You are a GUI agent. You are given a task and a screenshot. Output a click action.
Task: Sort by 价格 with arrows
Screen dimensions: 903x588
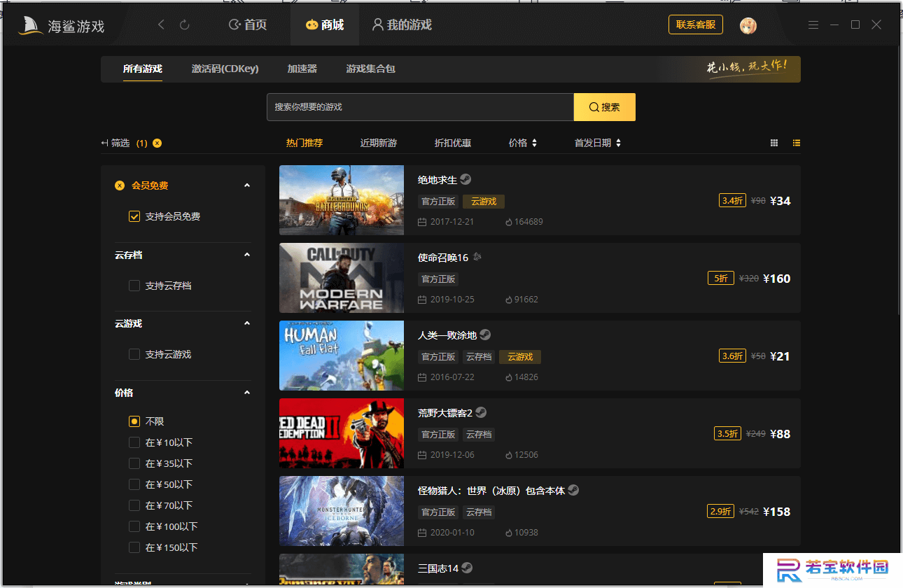coord(523,143)
